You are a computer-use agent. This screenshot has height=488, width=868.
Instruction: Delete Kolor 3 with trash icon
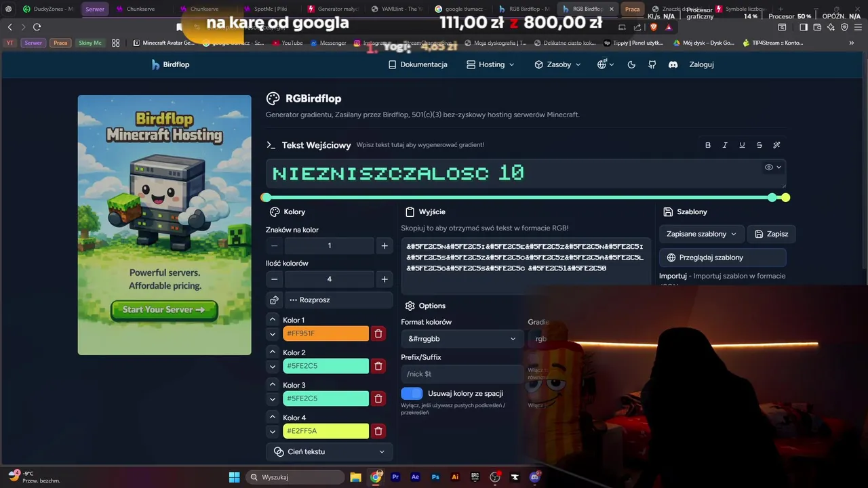click(x=378, y=399)
